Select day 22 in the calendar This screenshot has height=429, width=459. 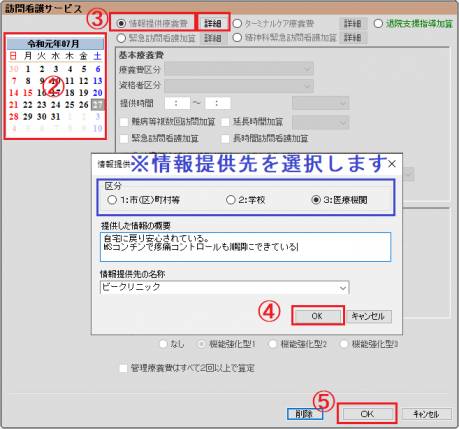pos(28,105)
